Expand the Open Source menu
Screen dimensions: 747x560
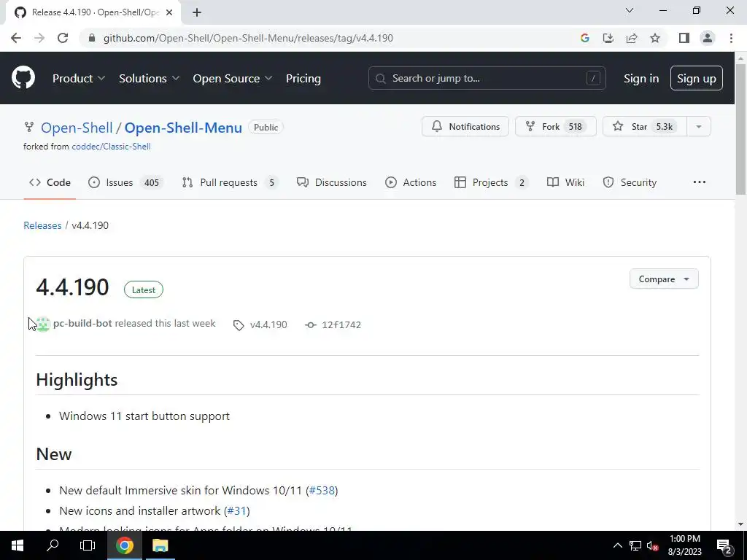[233, 78]
